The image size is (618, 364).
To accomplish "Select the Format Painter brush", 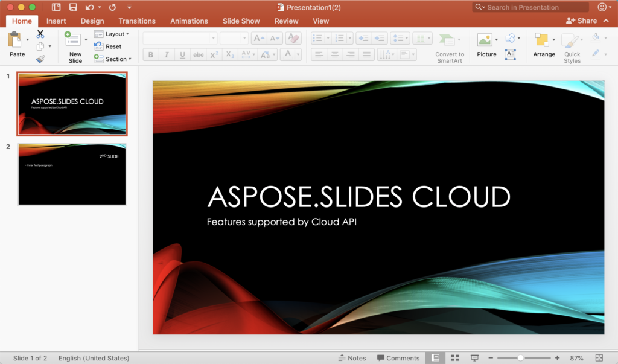I will coord(40,59).
